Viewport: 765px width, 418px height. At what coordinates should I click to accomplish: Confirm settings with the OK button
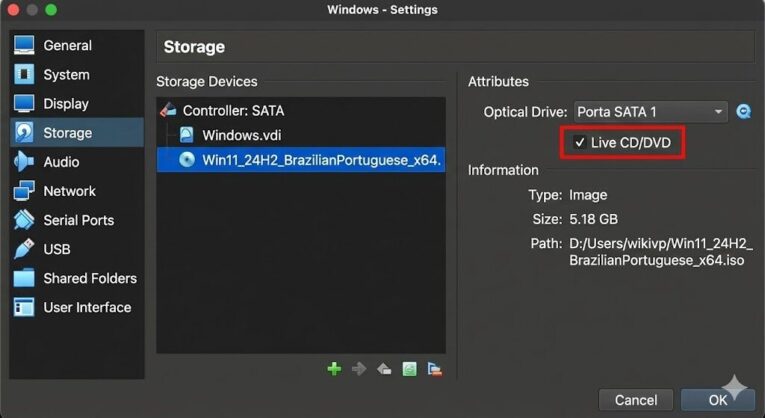click(717, 400)
